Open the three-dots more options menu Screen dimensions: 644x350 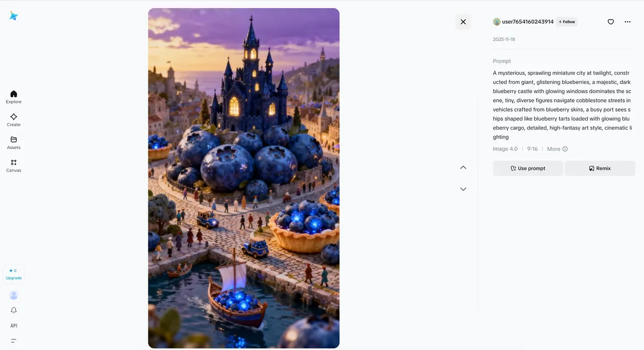[627, 22]
